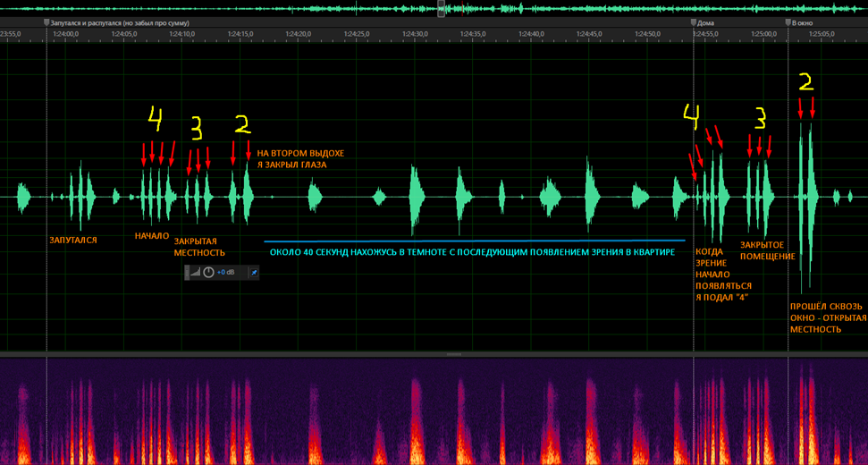Screen dimensions: 868x465
Task: Grab the HUD panel drag grip
Action: tap(187, 273)
